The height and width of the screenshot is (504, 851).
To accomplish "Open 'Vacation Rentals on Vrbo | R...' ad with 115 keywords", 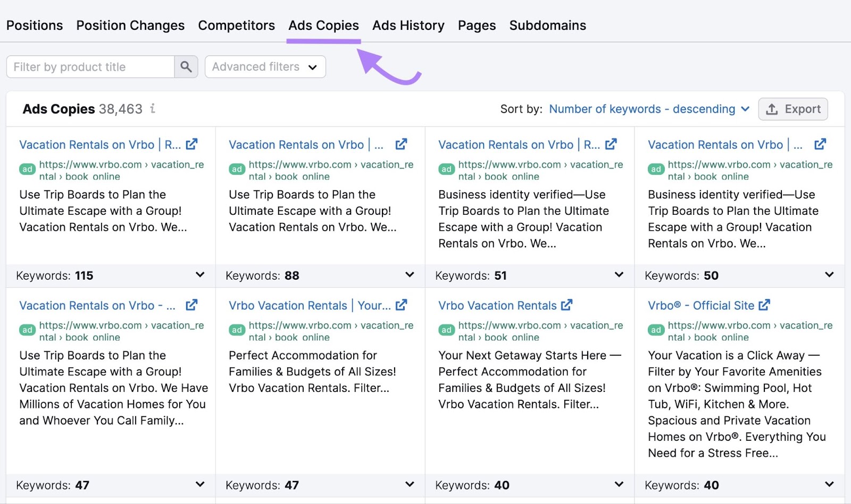I will coord(100,145).
